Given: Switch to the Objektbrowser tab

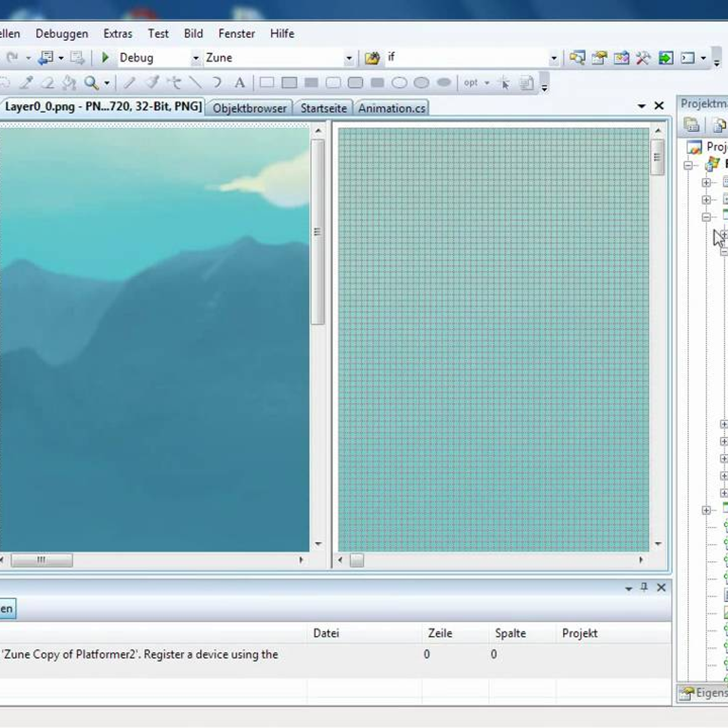Looking at the screenshot, I should click(249, 108).
